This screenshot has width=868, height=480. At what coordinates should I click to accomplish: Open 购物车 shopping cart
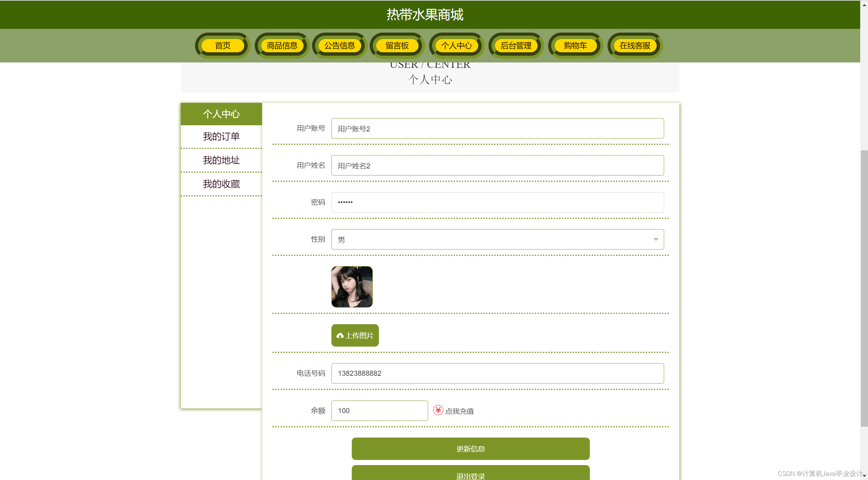point(575,45)
